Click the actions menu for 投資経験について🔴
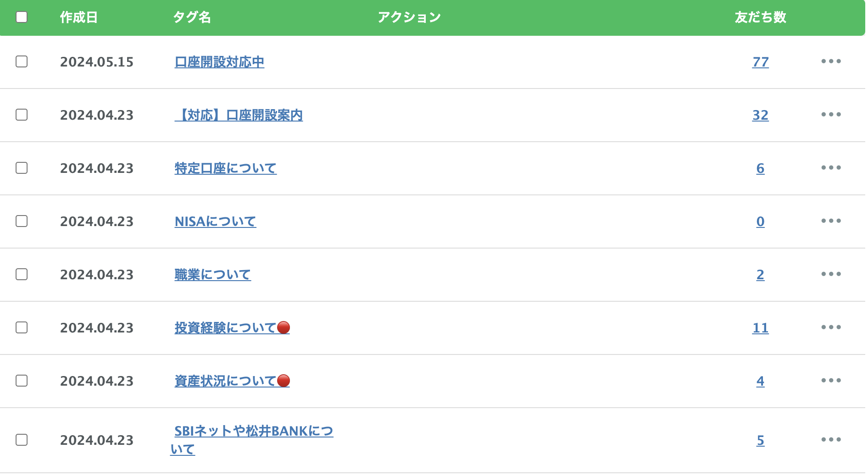868x476 pixels. point(832,327)
